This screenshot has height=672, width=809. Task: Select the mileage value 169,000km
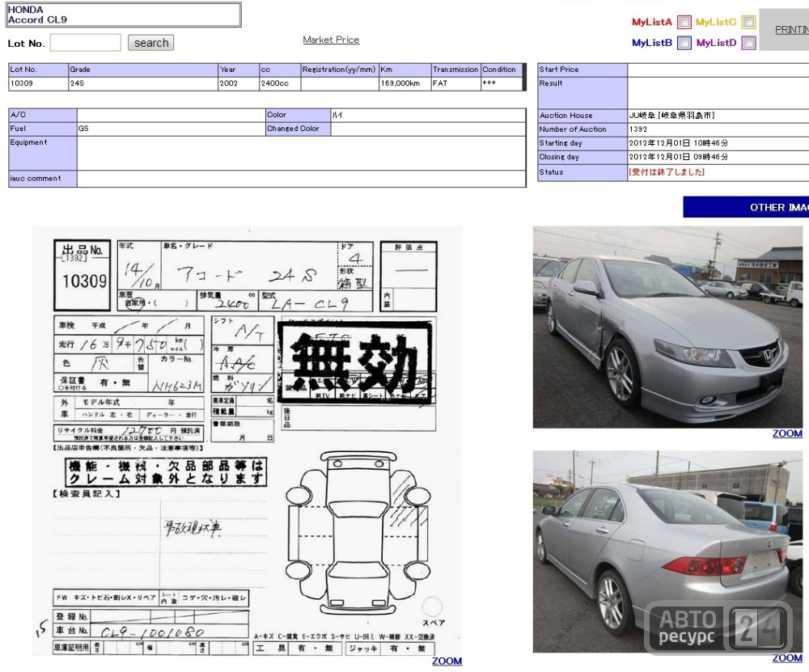pos(400,83)
